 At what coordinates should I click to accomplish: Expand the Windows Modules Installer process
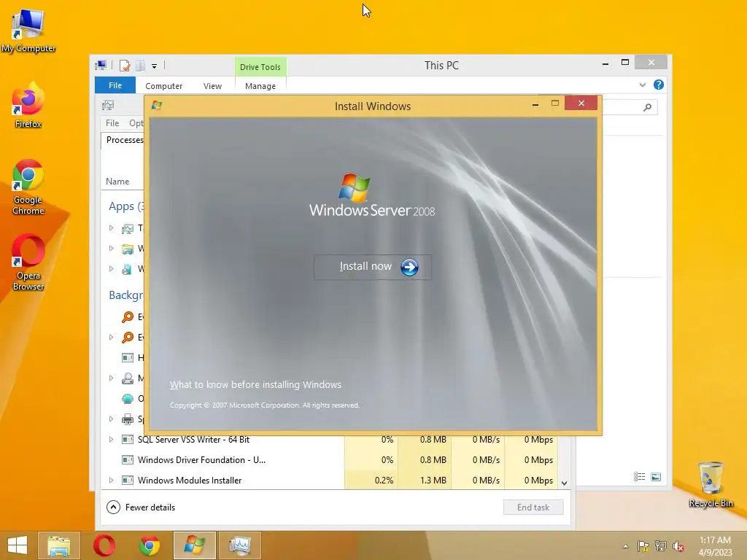(x=111, y=481)
